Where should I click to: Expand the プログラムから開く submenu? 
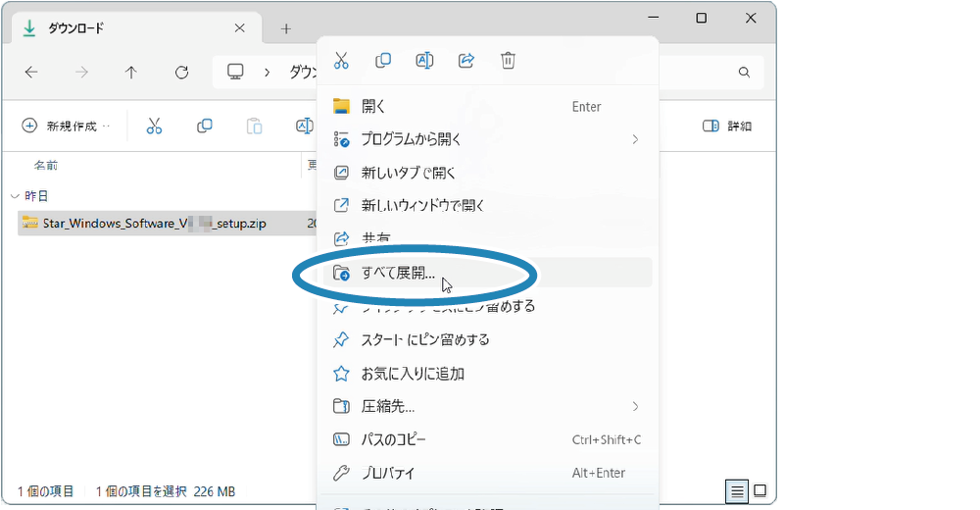point(635,139)
